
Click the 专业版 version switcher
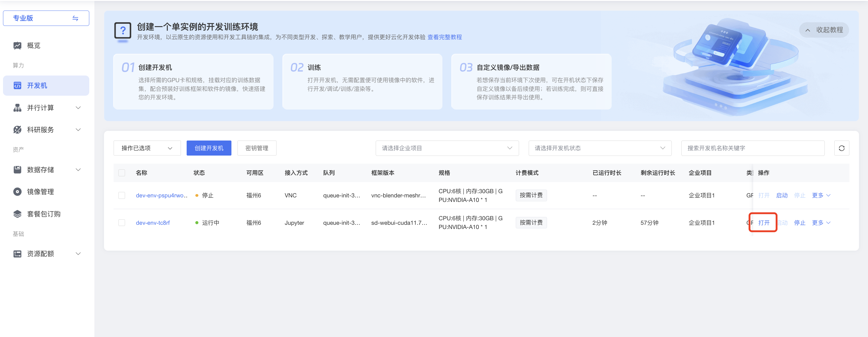click(x=46, y=18)
